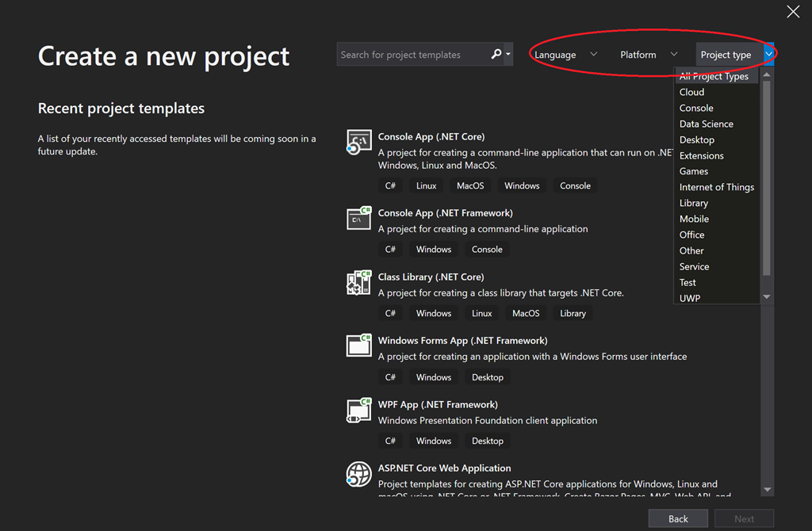The width and height of the screenshot is (812, 531).
Task: Expand the search options arrow beside magnifier
Action: point(508,54)
